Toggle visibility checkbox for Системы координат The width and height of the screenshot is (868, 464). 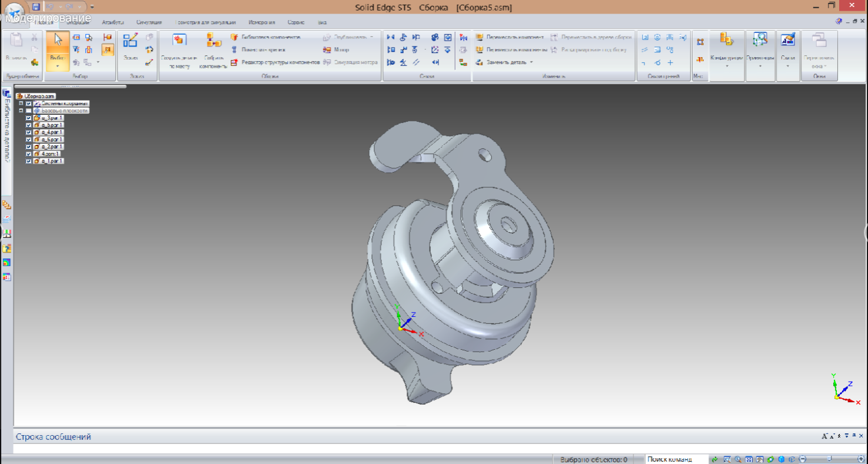tap(29, 103)
